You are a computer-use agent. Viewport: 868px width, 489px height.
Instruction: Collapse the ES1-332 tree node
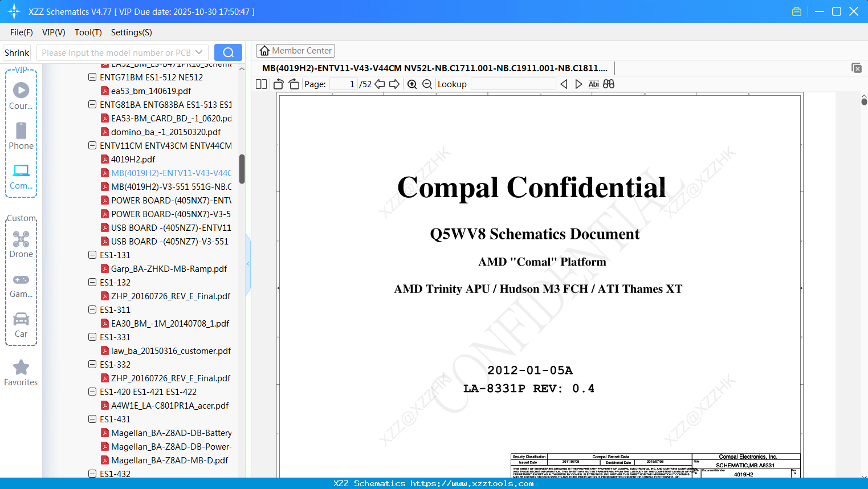[92, 364]
